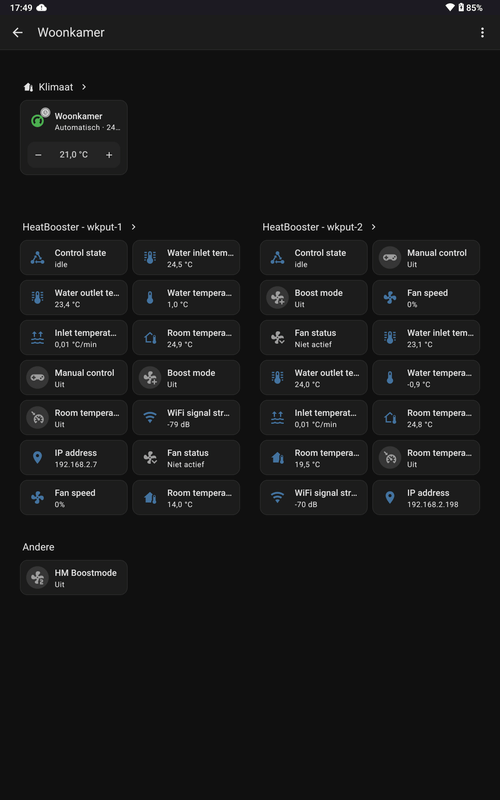Click the battery 85% indicator
The width and height of the screenshot is (500, 800).
click(470, 8)
